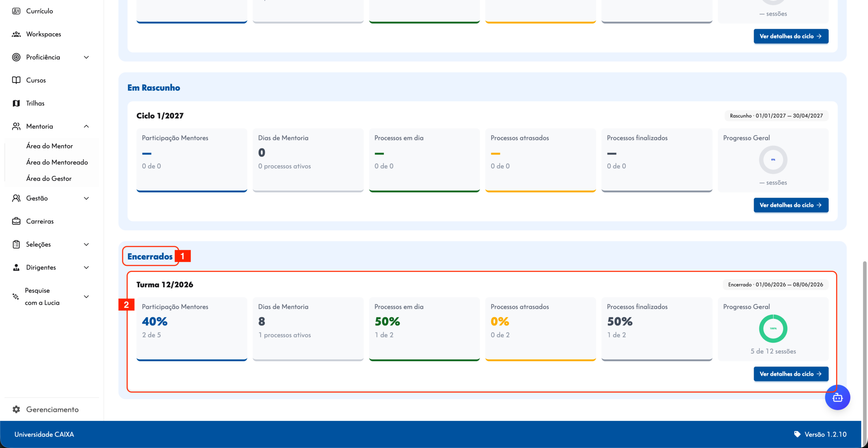Collapse the Mentoria menu chevron

86,126
